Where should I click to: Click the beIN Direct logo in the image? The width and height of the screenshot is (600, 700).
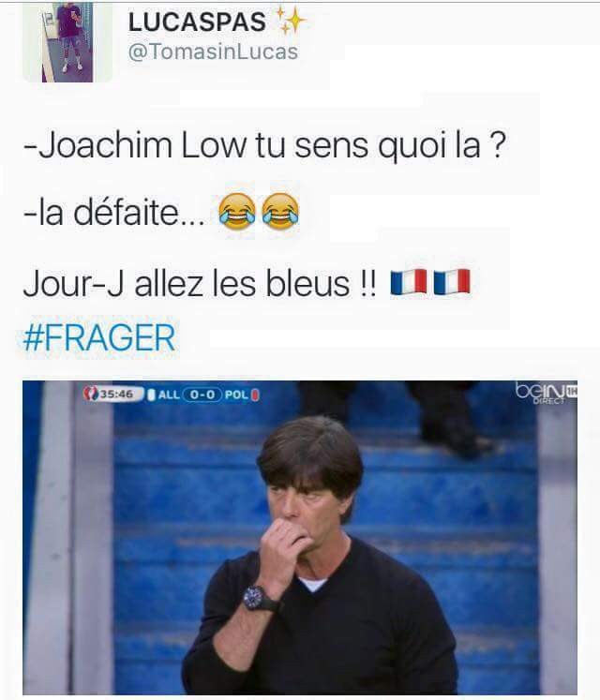[x=546, y=392]
